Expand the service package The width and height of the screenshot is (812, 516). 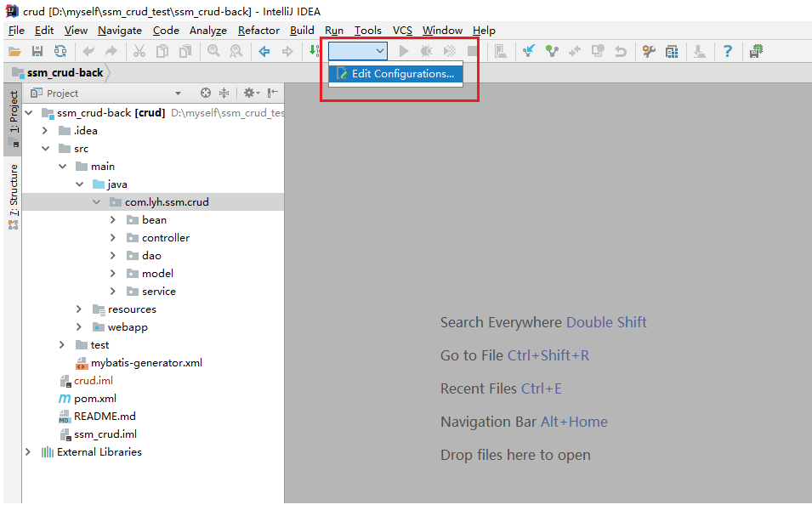[x=113, y=292]
